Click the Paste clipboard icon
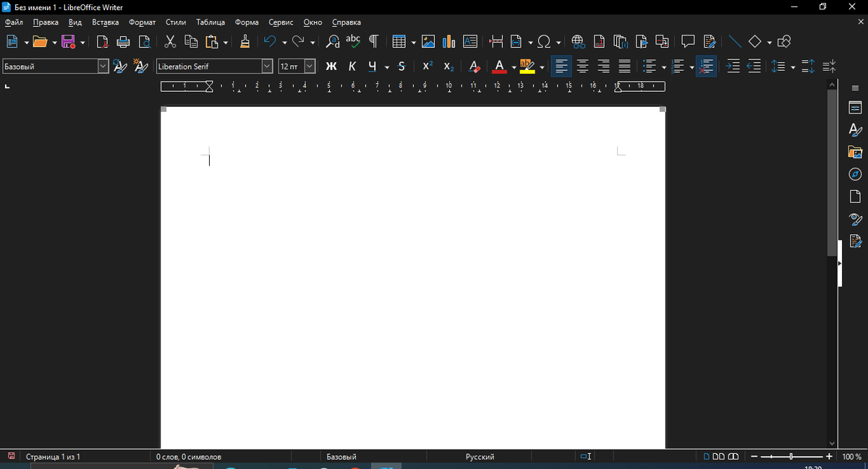Viewport: 868px width, 469px height. click(212, 42)
